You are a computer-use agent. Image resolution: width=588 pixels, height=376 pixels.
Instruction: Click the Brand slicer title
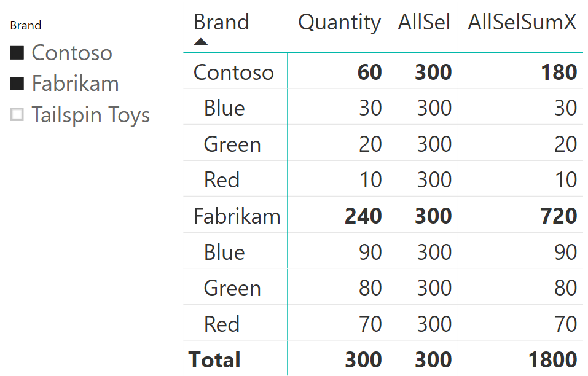pos(26,25)
